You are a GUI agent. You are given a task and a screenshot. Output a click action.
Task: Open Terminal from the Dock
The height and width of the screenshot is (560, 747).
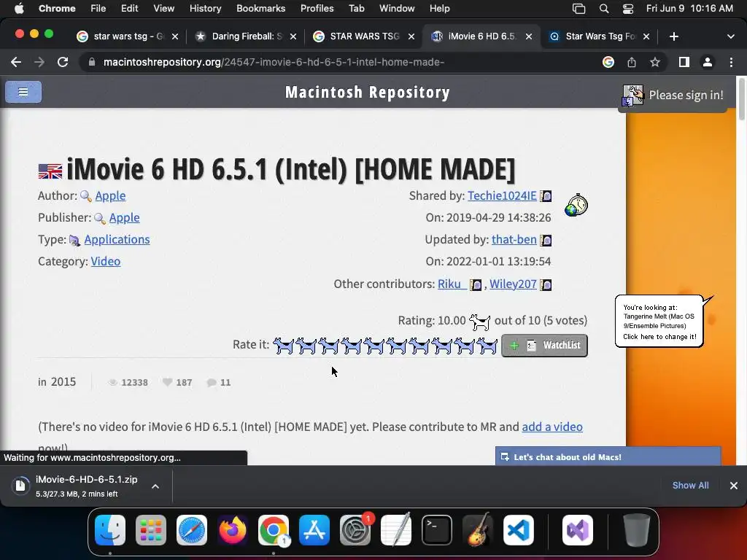coord(437,530)
